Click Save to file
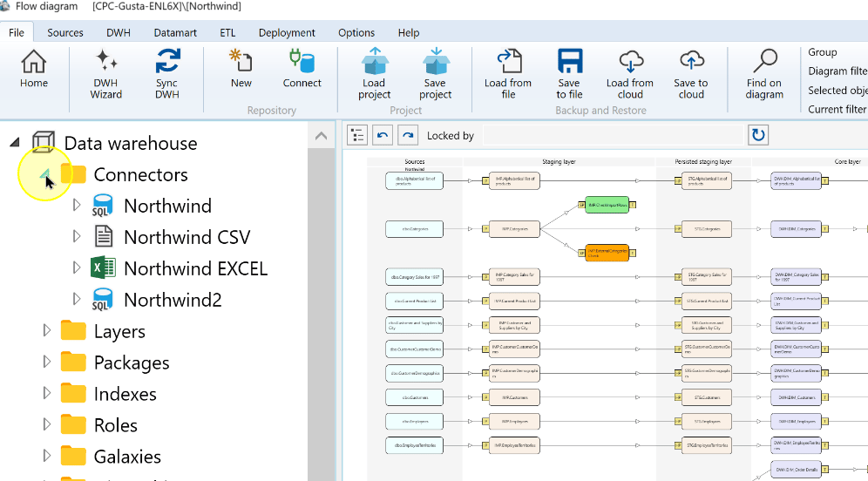The width and height of the screenshot is (868, 481). click(569, 74)
